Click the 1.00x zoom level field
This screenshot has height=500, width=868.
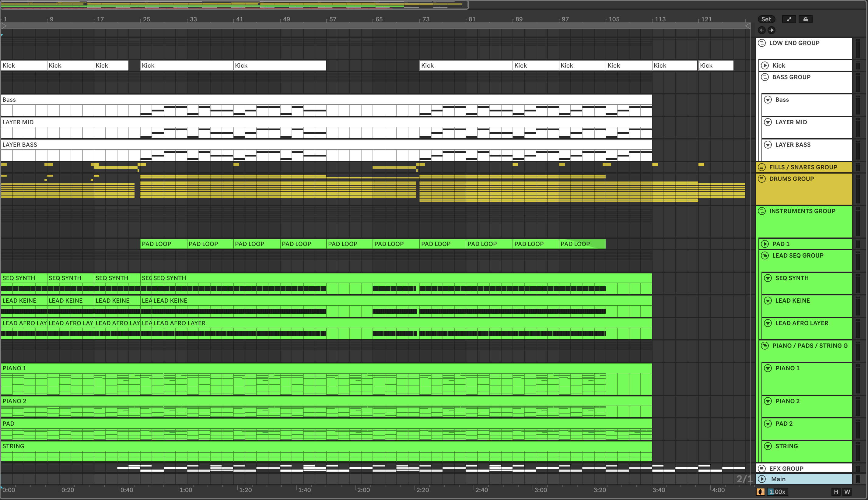point(777,492)
